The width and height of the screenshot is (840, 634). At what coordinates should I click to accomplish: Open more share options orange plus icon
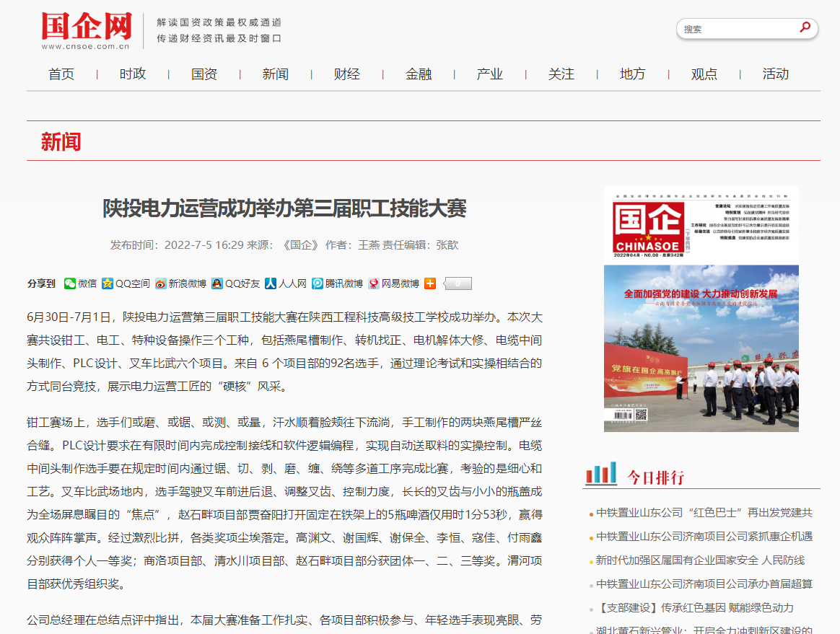pos(430,283)
